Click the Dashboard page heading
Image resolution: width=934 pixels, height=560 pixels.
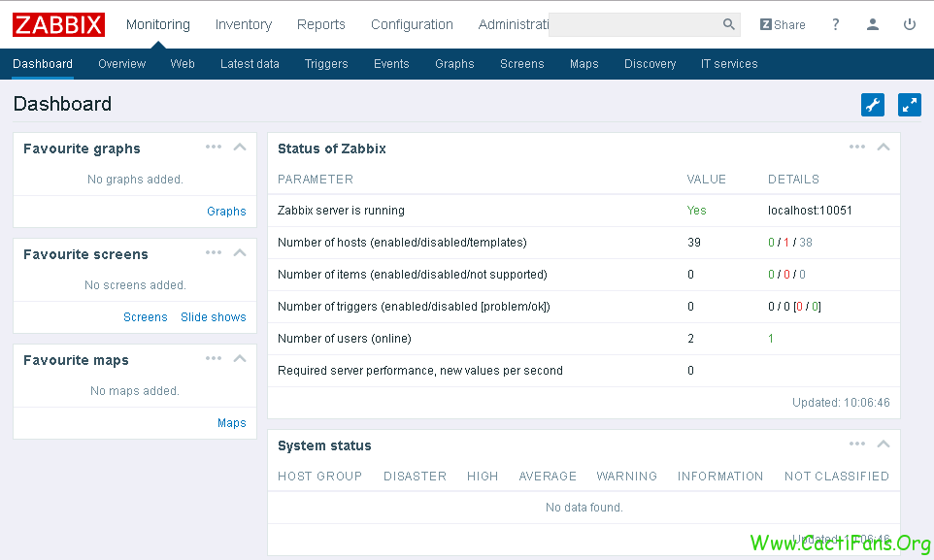coord(62,104)
